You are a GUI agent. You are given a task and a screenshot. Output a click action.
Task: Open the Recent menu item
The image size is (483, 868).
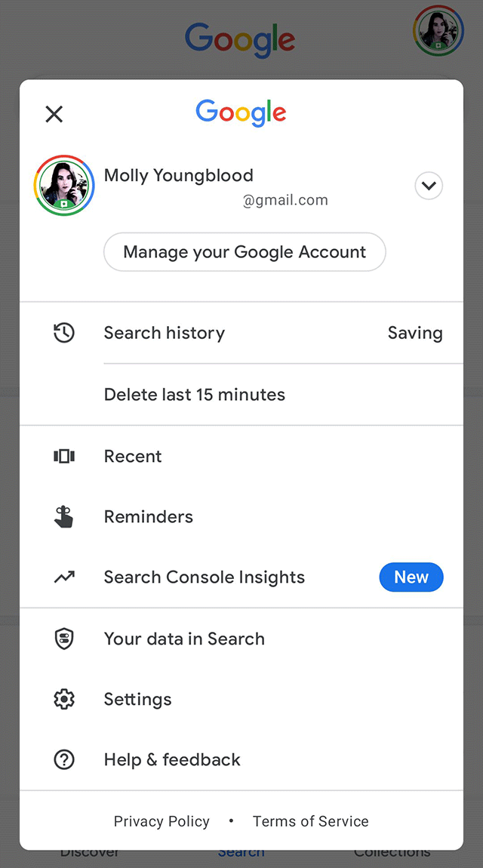click(x=133, y=456)
